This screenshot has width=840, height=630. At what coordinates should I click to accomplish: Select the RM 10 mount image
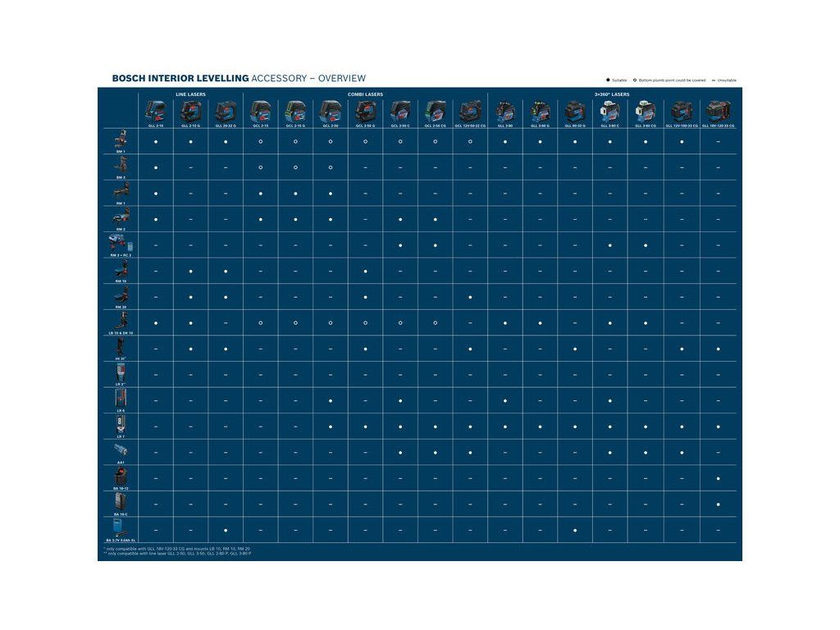point(121,269)
